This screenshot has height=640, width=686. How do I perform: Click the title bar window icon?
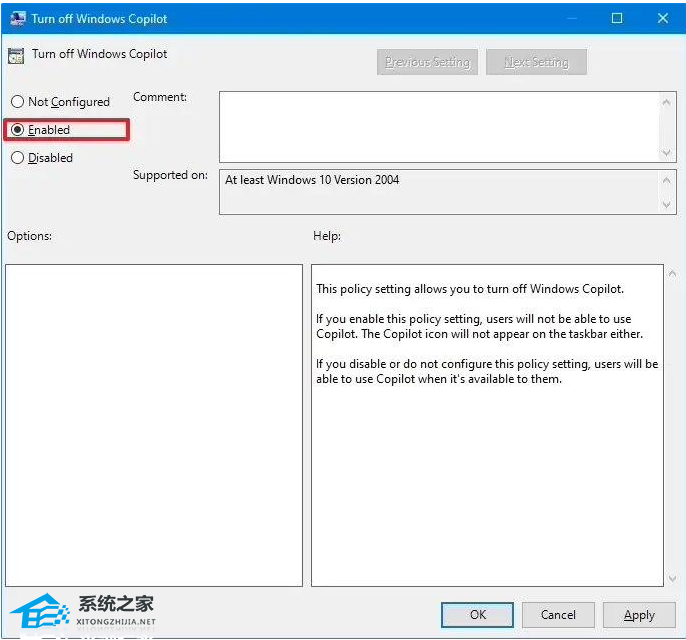pos(18,19)
